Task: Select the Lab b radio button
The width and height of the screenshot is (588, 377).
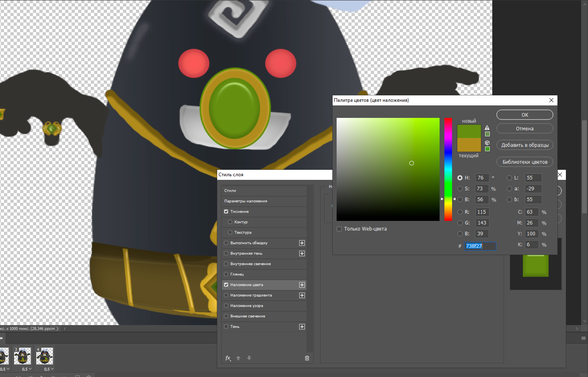Action: (x=509, y=200)
